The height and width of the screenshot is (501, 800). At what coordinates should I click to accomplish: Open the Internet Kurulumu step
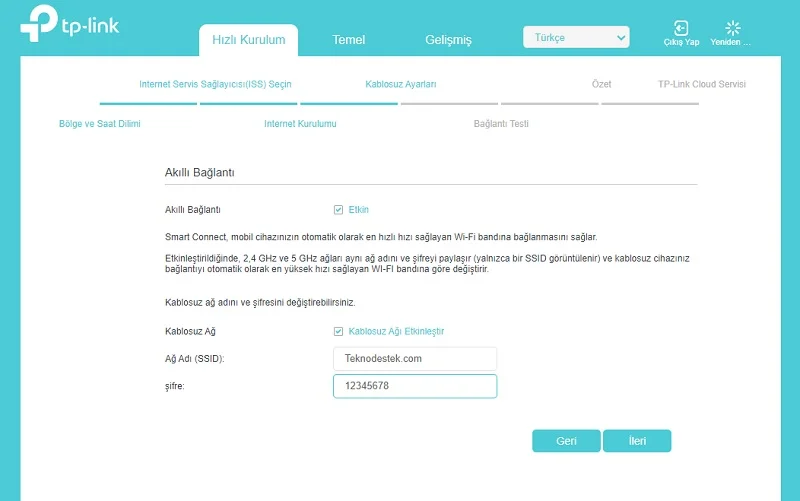(300, 124)
